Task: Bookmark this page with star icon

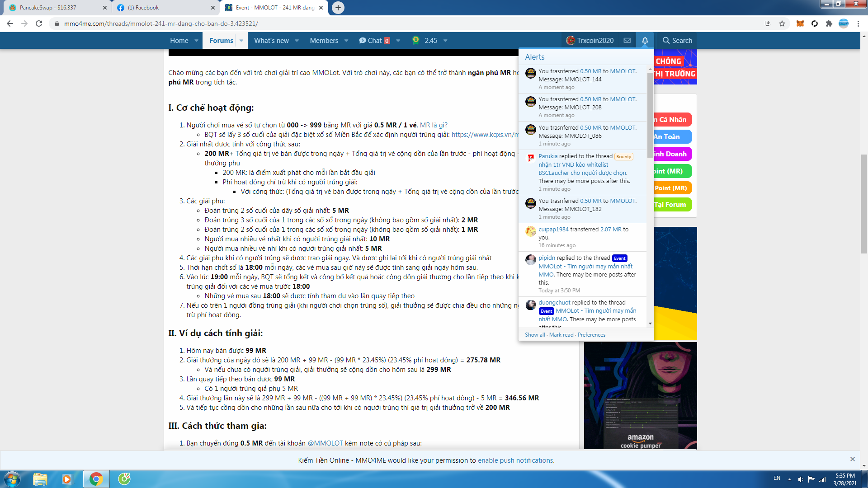Action: [x=782, y=23]
